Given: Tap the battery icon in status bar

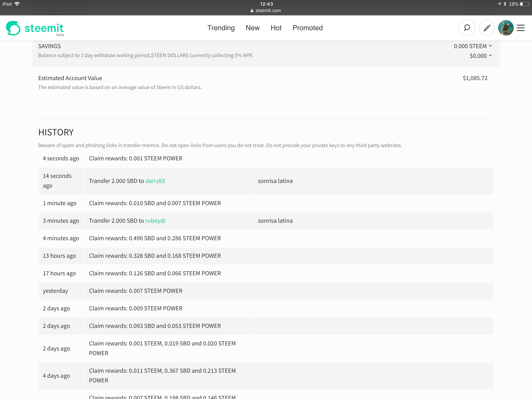Looking at the screenshot, I should click(525, 4).
